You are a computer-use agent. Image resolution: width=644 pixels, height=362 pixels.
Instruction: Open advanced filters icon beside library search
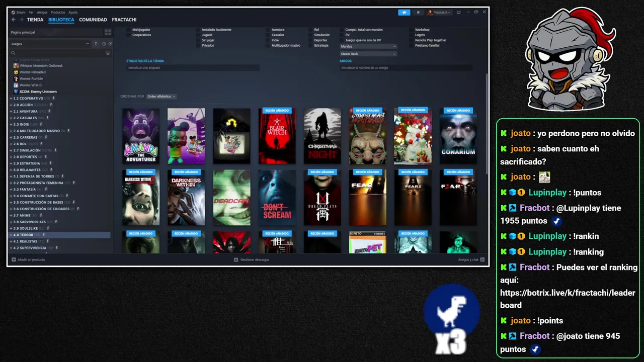[x=108, y=53]
